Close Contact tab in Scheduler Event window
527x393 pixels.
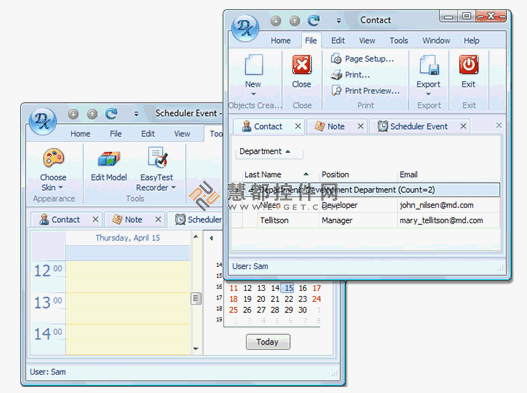click(x=95, y=219)
